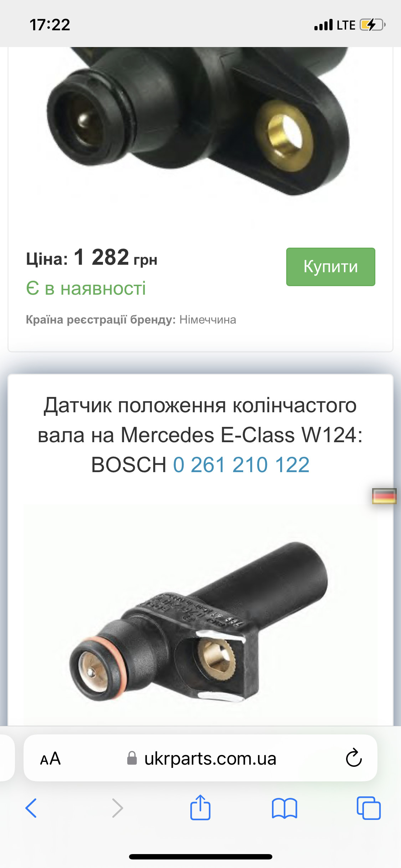Viewport: 401px width, 868px height.
Task: Reload the page with refresh icon
Action: [354, 757]
